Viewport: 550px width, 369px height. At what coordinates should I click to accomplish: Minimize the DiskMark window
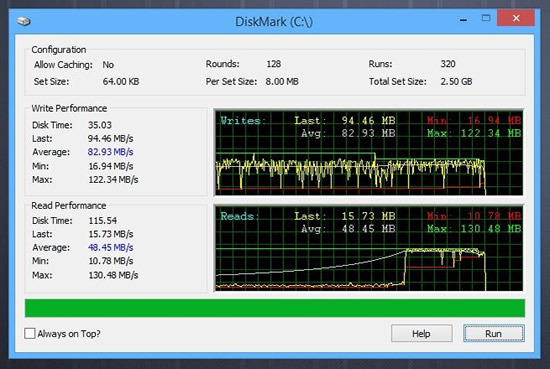463,19
